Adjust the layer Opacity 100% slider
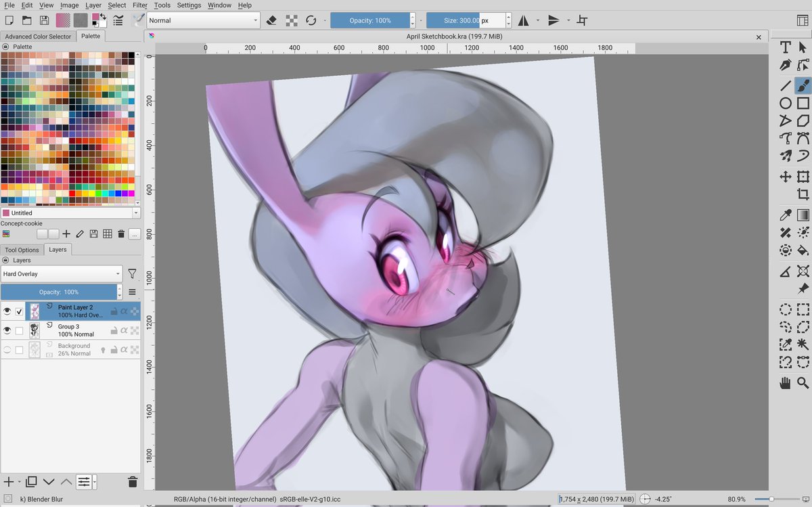The width and height of the screenshot is (812, 507). point(59,292)
